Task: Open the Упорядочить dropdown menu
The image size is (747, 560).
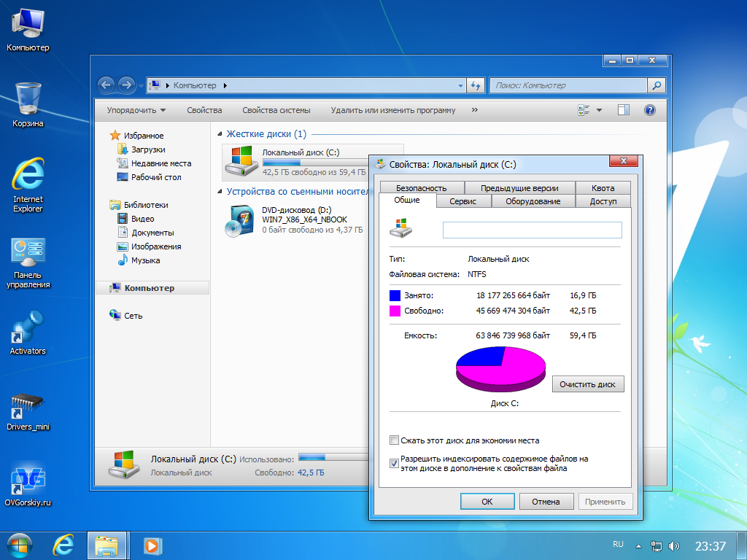Action: (x=136, y=110)
